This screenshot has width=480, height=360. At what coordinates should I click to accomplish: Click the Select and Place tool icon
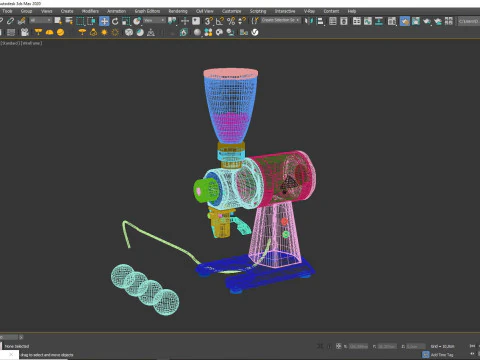coord(137,21)
